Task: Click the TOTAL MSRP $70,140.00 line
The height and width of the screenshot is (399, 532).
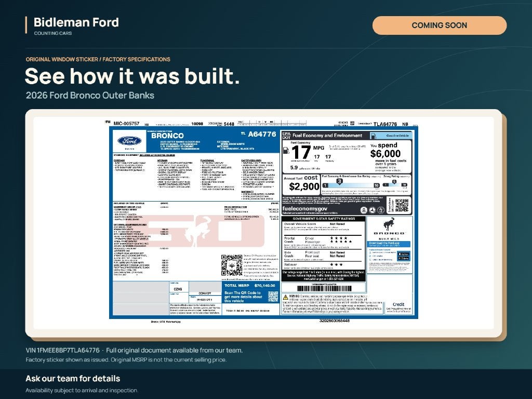Action: click(250, 285)
